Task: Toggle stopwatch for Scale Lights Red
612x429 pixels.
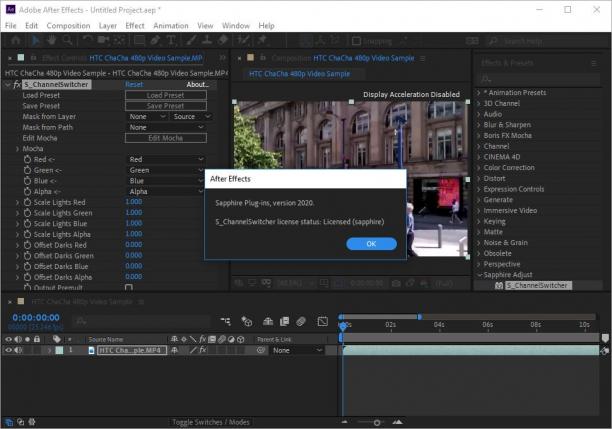Action: click(27, 202)
